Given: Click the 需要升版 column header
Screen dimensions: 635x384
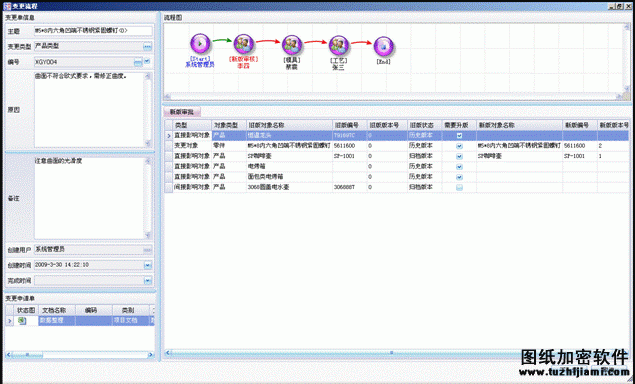Looking at the screenshot, I should pyautogui.click(x=459, y=125).
